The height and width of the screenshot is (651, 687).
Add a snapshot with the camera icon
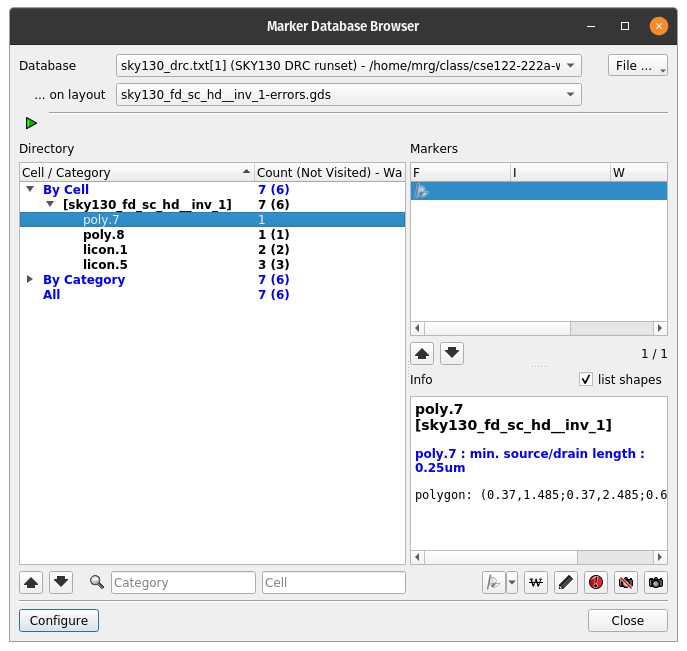656,583
